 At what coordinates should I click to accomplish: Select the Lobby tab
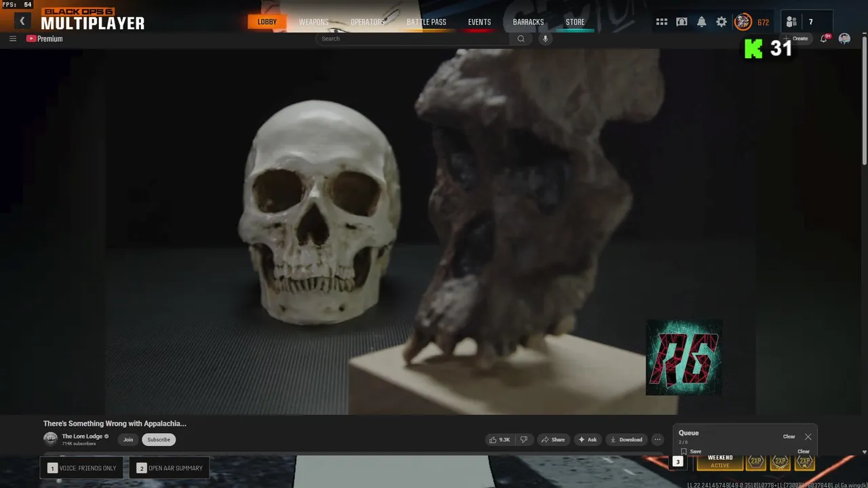(267, 22)
